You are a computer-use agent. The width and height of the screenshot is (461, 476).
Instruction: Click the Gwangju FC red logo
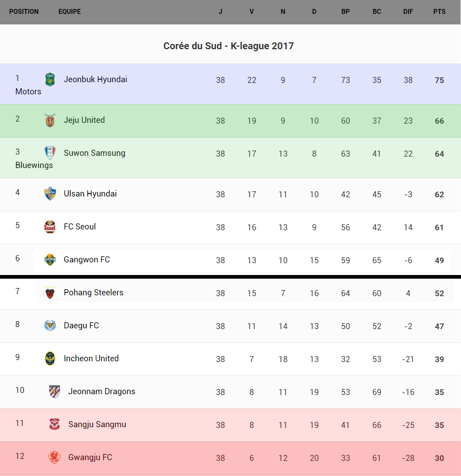tap(54, 457)
